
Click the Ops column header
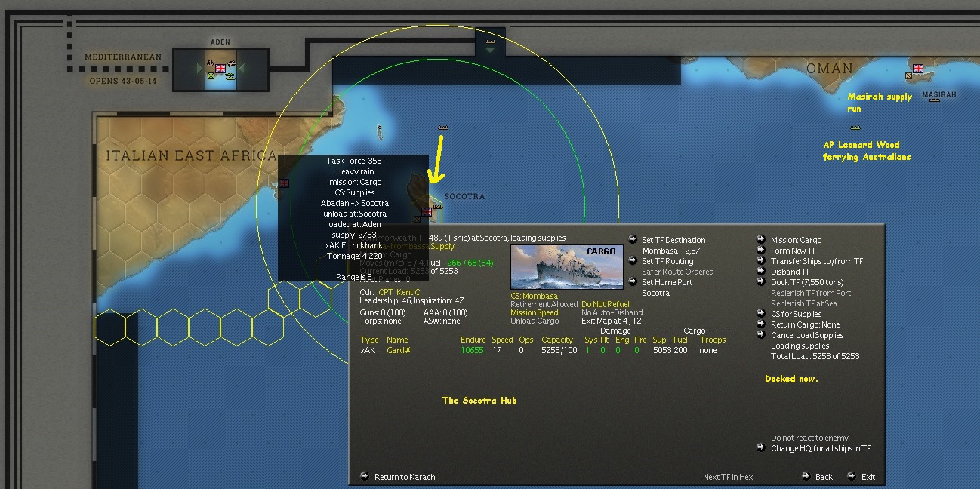pos(526,340)
